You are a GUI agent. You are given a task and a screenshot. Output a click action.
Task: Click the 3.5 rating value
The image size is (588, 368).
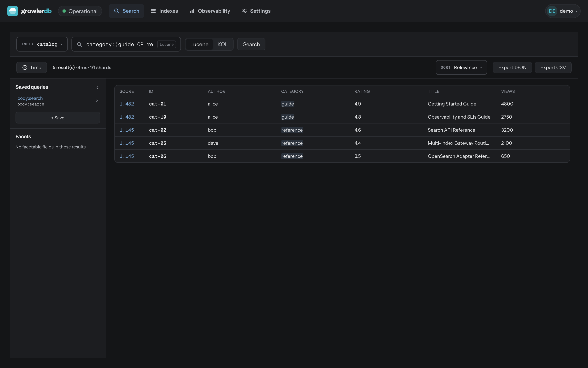pos(358,156)
